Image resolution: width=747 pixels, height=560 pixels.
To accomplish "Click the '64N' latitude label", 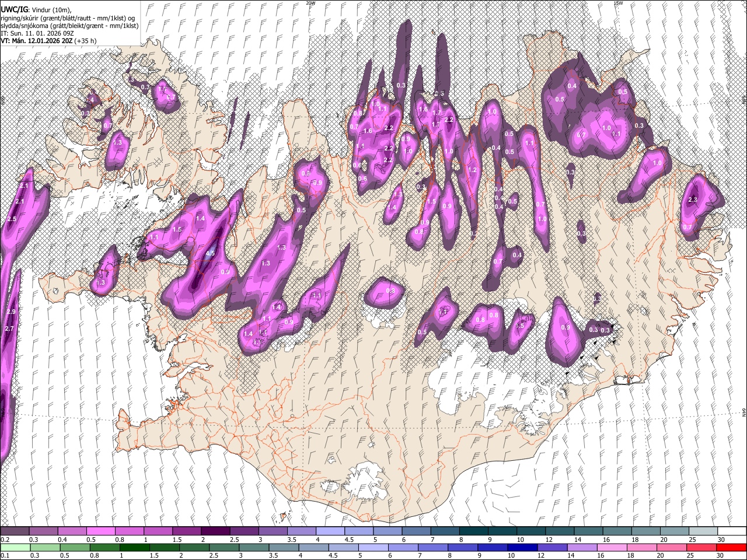I will (744, 412).
